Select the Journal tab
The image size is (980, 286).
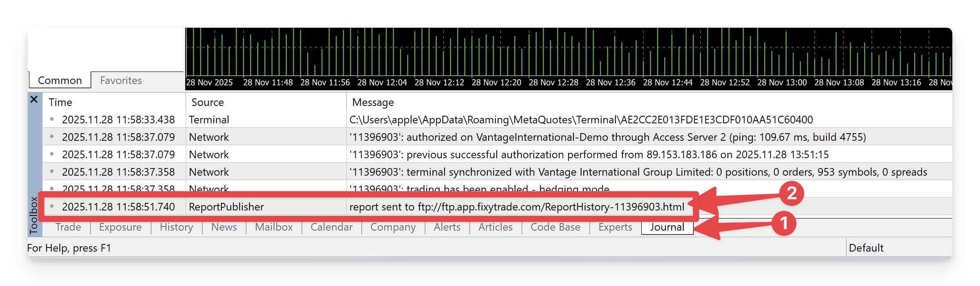coord(667,227)
